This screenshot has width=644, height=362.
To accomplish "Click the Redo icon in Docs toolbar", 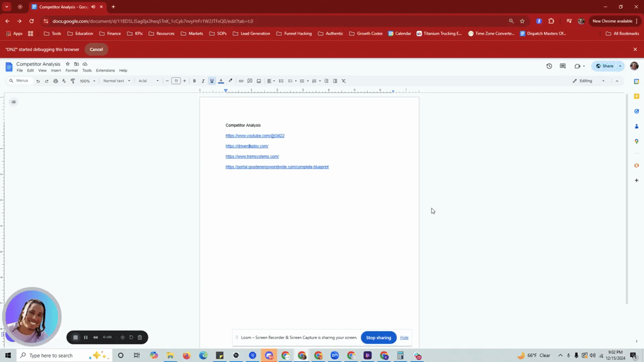I will (x=47, y=81).
